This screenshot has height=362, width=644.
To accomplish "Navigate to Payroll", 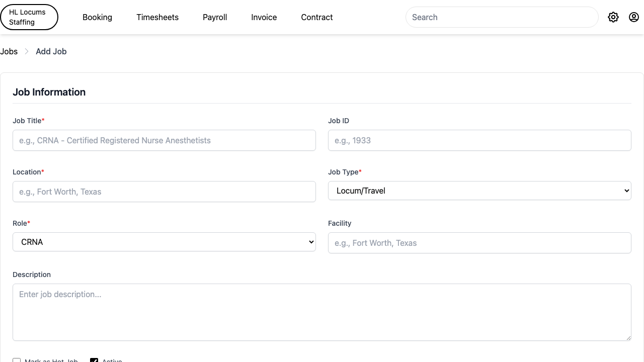I will click(215, 17).
